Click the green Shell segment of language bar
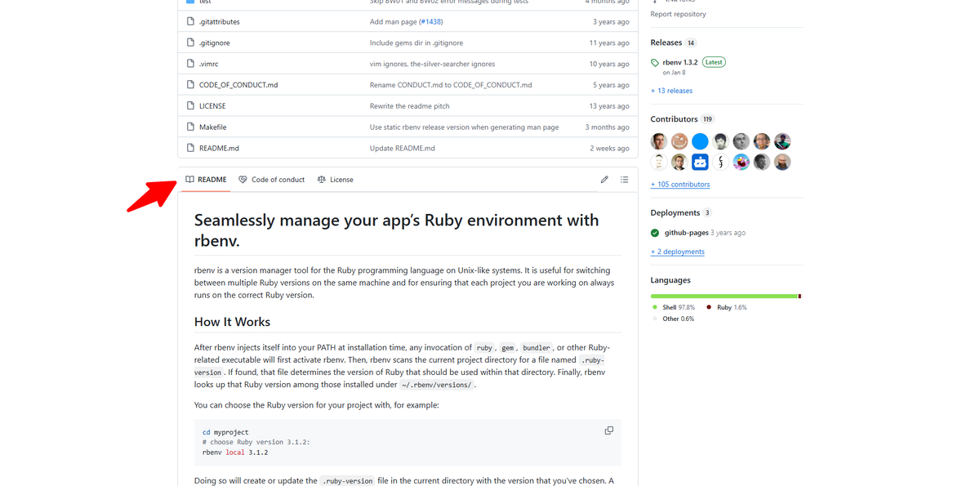Viewport: 980px width, 486px height. pos(724,296)
